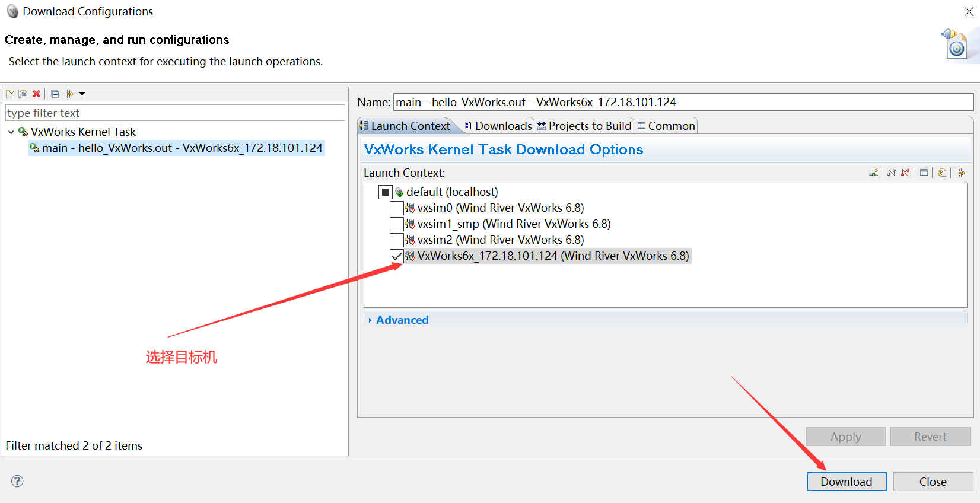Click the Download Configurations title bar icon
This screenshot has height=503, width=980.
coord(12,12)
